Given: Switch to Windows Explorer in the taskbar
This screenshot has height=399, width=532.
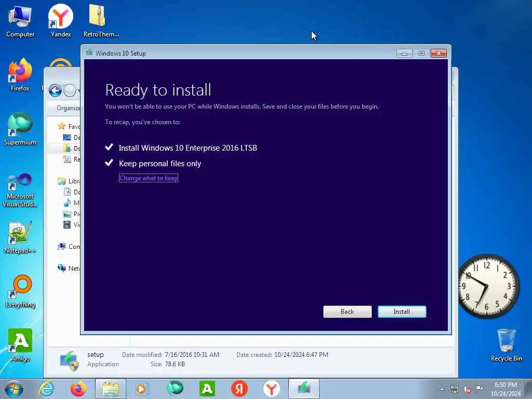Looking at the screenshot, I should click(110, 389).
